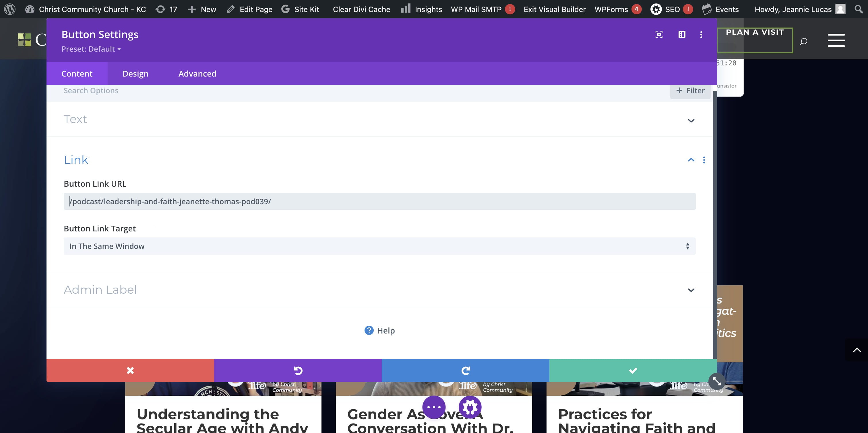Viewport: 868px width, 433px height.
Task: Click the Button Link Target label
Action: 100,229
